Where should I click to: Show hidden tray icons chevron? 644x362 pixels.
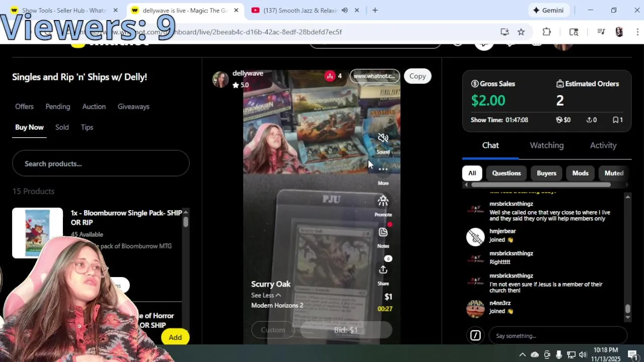[x=522, y=354]
